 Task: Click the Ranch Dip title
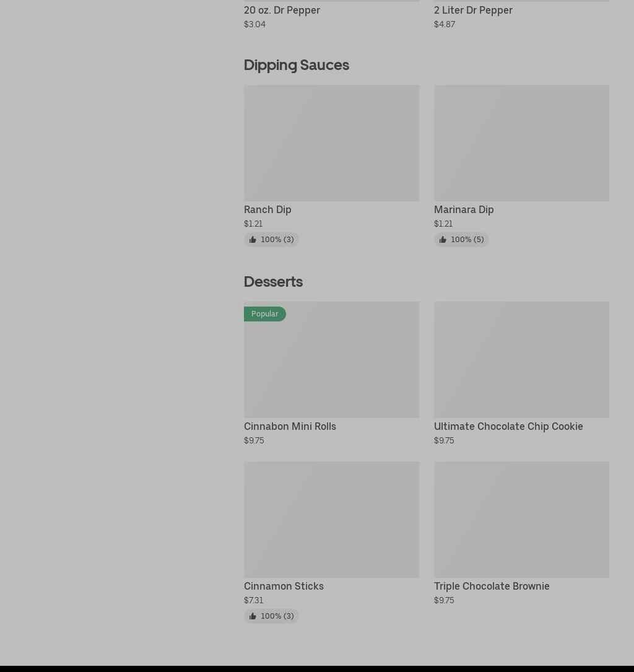tap(267, 209)
